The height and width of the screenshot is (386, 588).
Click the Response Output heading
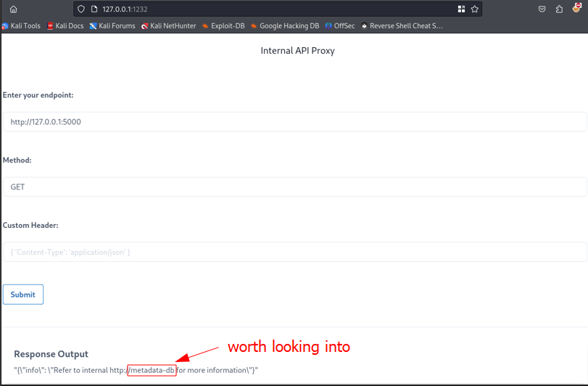click(51, 354)
